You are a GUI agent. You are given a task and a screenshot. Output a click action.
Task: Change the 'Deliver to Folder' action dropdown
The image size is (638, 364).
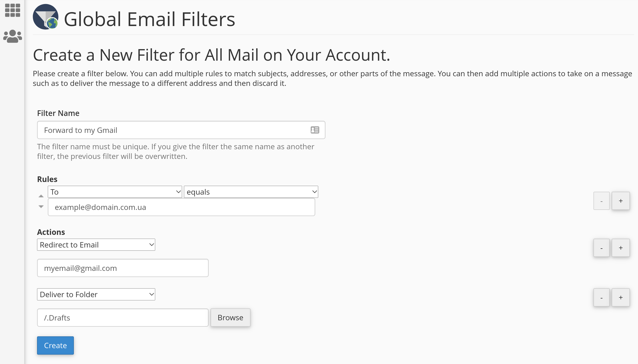point(96,294)
